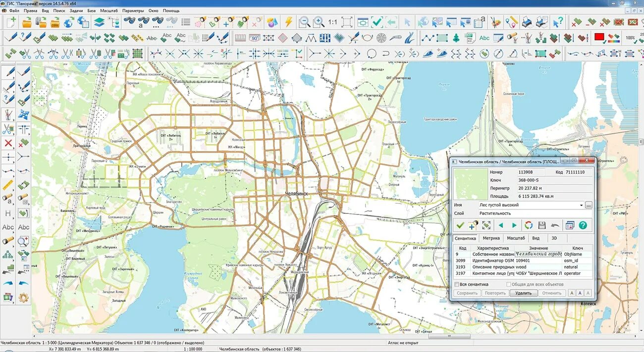Select row 3193 'Описание природных'
This screenshot has width=644, height=352.
coord(524,267)
